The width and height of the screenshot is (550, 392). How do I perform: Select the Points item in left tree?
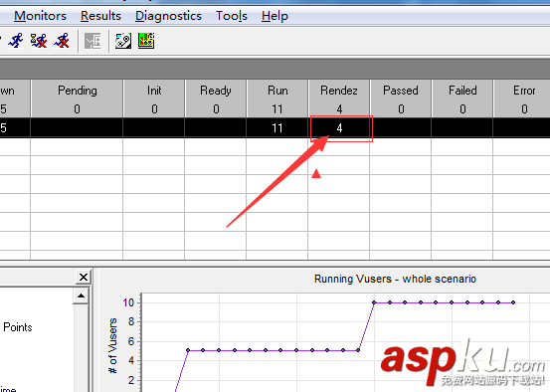(18, 327)
